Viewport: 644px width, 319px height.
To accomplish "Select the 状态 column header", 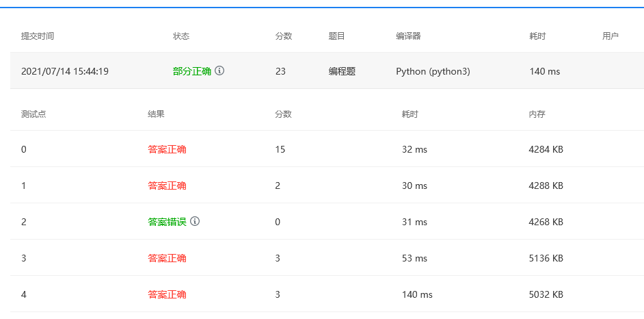I will click(x=181, y=36).
